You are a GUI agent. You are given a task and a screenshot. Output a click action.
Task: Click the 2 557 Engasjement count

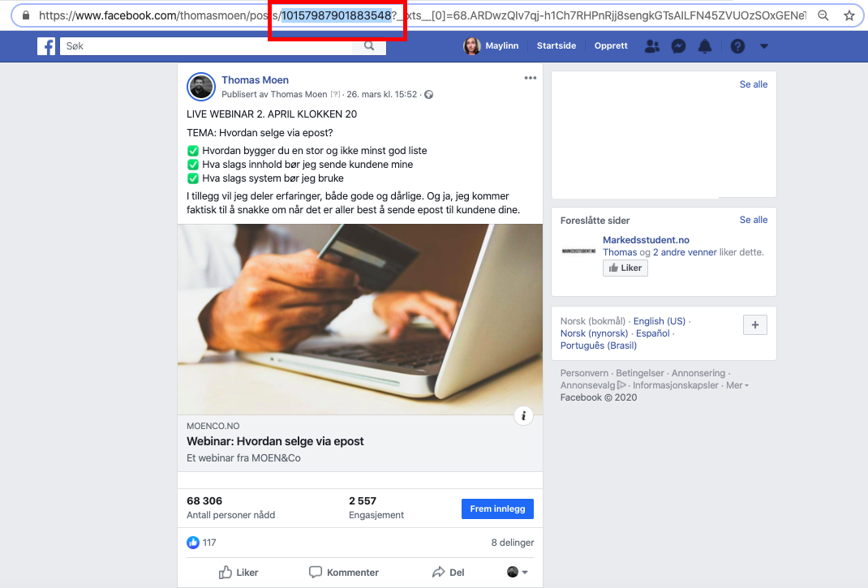pyautogui.click(x=363, y=501)
